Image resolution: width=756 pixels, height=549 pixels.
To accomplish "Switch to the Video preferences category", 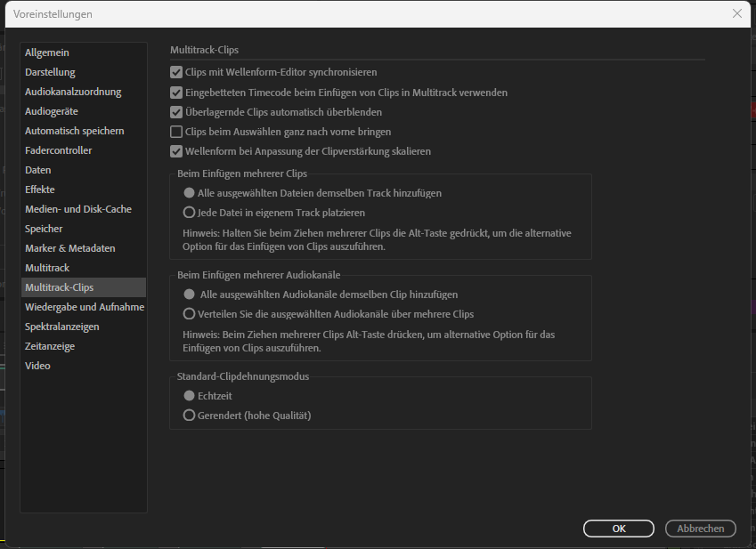I will [37, 365].
